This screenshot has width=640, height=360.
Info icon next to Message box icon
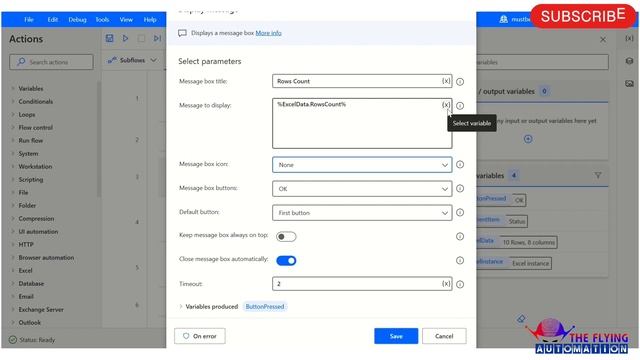[460, 164]
